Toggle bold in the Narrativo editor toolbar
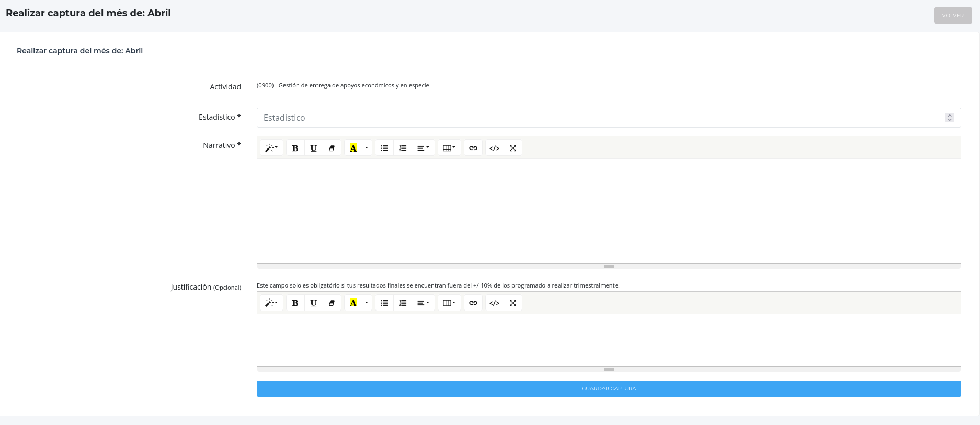Screen dimensions: 980x425 [x=295, y=148]
